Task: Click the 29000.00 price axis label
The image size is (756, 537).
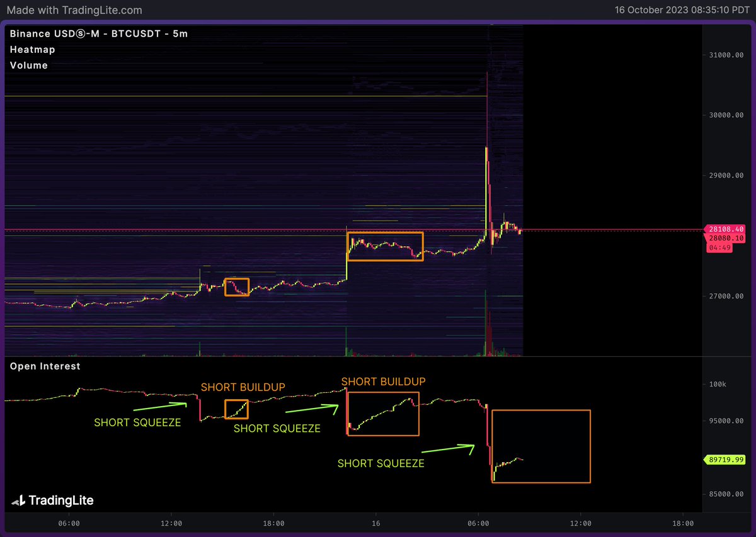Action: 722,176
